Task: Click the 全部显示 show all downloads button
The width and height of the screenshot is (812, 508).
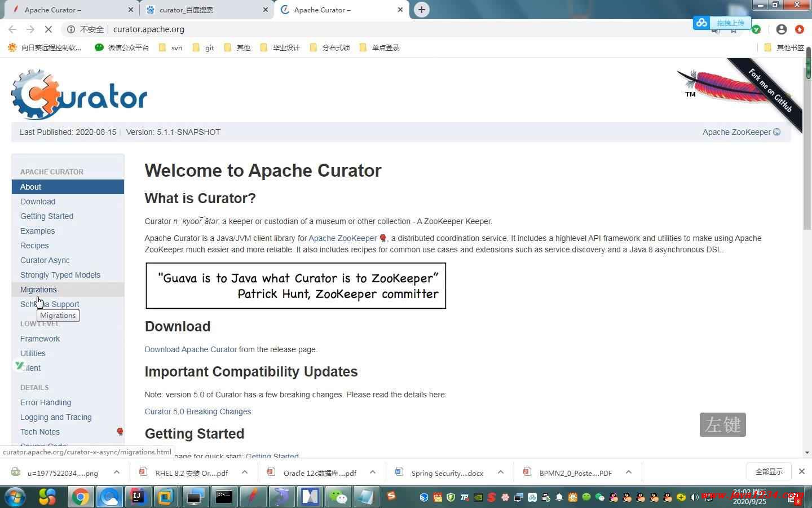Action: coord(769,471)
